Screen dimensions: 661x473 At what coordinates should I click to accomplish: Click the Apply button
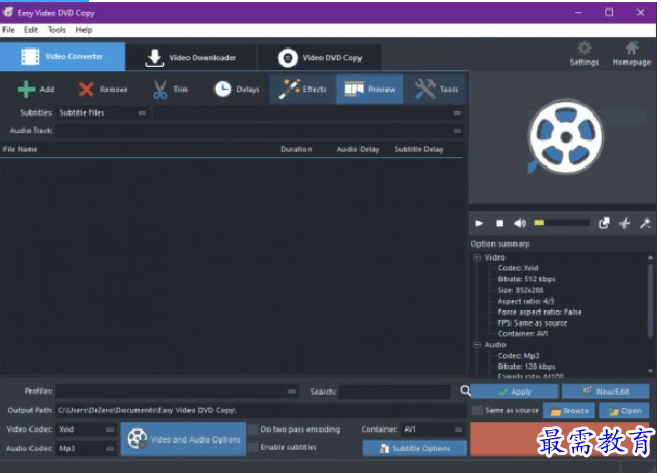click(x=515, y=392)
